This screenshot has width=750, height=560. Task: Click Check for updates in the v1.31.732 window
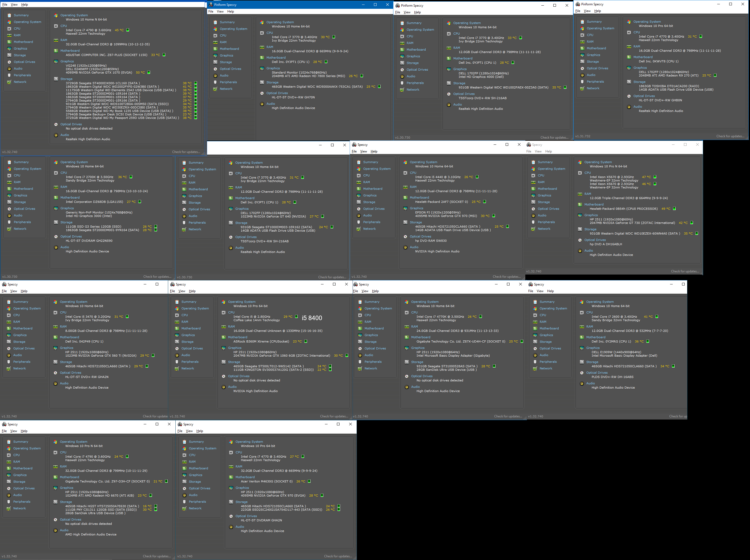coord(730,136)
